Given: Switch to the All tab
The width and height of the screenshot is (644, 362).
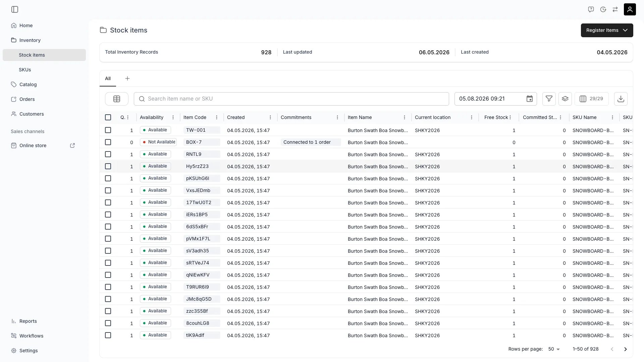Looking at the screenshot, I should 108,78.
